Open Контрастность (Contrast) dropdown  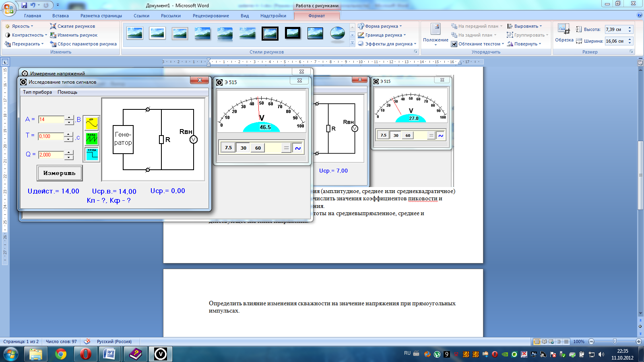coord(26,35)
